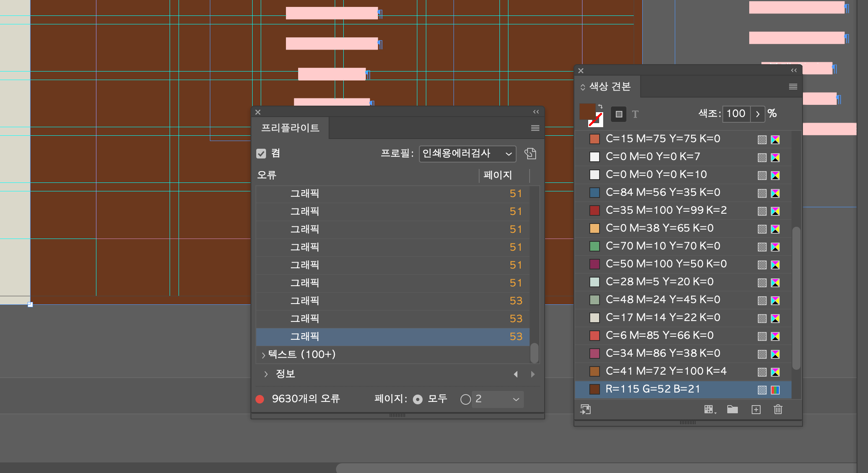Select the formatting-affects-container icon
The height and width of the screenshot is (473, 868).
click(x=619, y=114)
